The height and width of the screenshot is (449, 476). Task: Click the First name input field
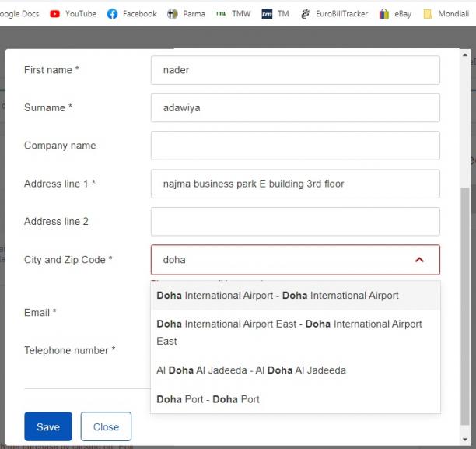tap(296, 70)
